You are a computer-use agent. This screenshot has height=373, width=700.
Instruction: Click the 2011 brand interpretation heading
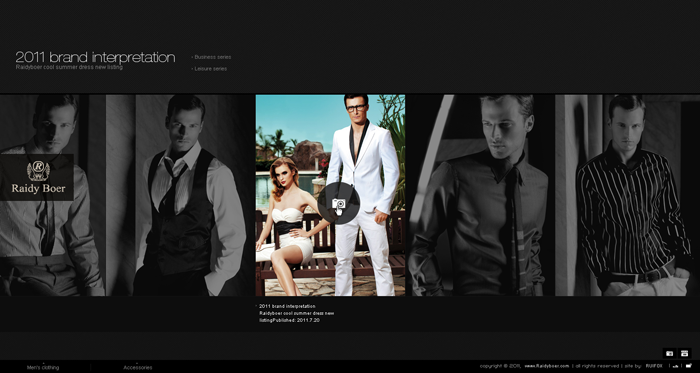[x=95, y=57]
